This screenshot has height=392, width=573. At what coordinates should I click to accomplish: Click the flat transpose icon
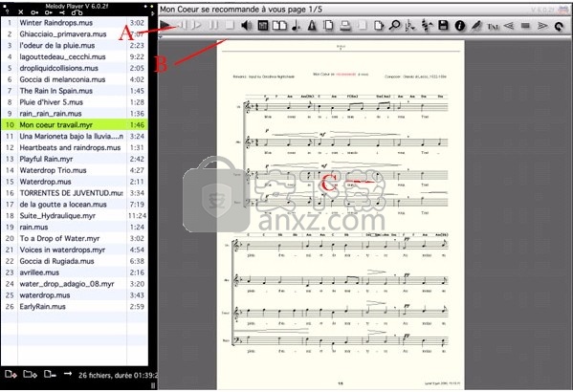(410, 25)
